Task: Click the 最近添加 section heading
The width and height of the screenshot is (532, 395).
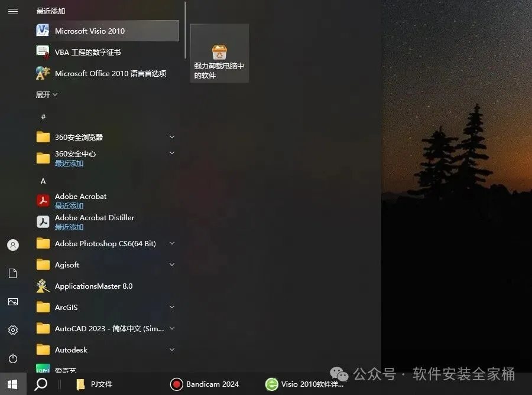Action: (x=51, y=11)
